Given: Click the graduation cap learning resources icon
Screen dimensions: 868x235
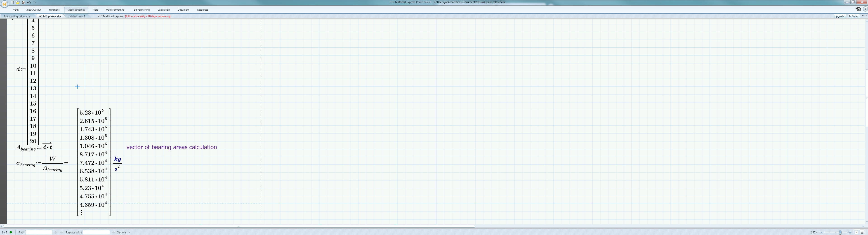Looking at the screenshot, I should coord(858,9).
